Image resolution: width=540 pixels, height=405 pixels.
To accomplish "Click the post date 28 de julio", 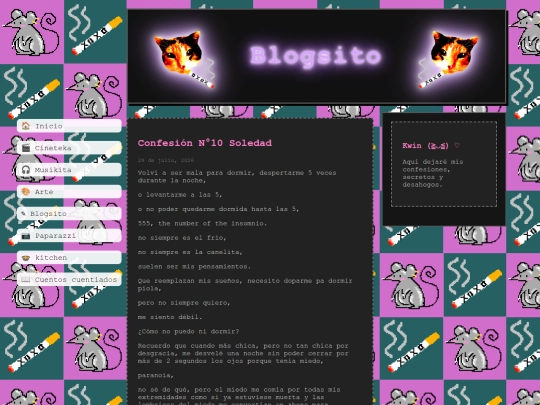I will (x=166, y=160).
